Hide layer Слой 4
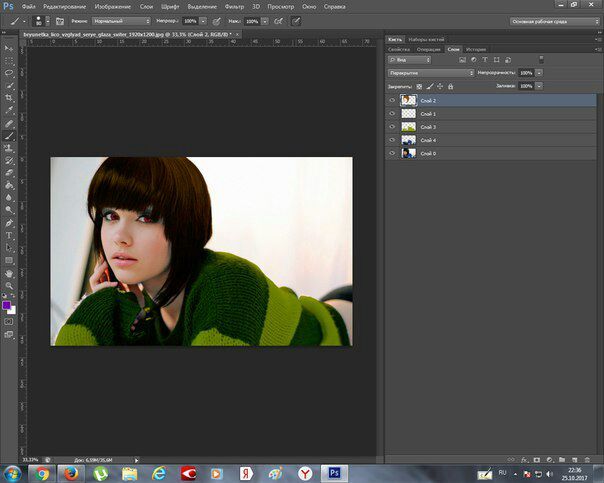The height and width of the screenshot is (483, 604). [392, 140]
